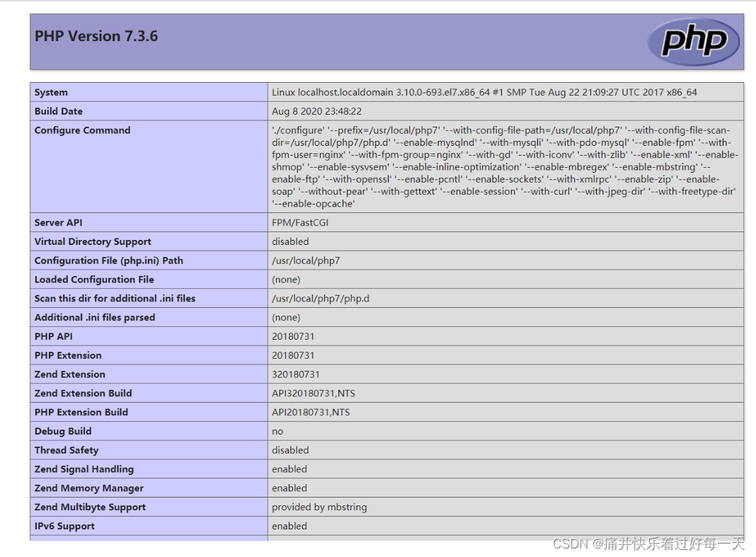Select the PHP Version 7.3.6 heading

pyautogui.click(x=96, y=36)
